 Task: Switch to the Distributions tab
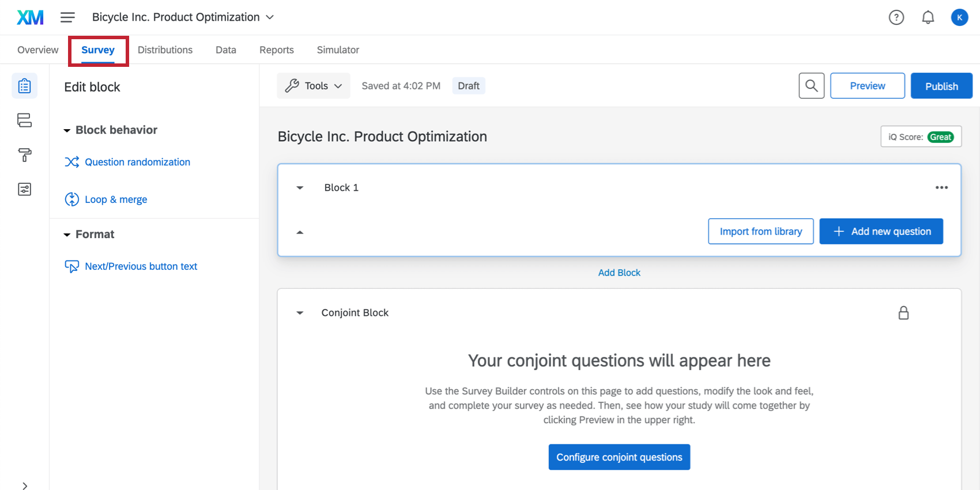[x=165, y=50]
